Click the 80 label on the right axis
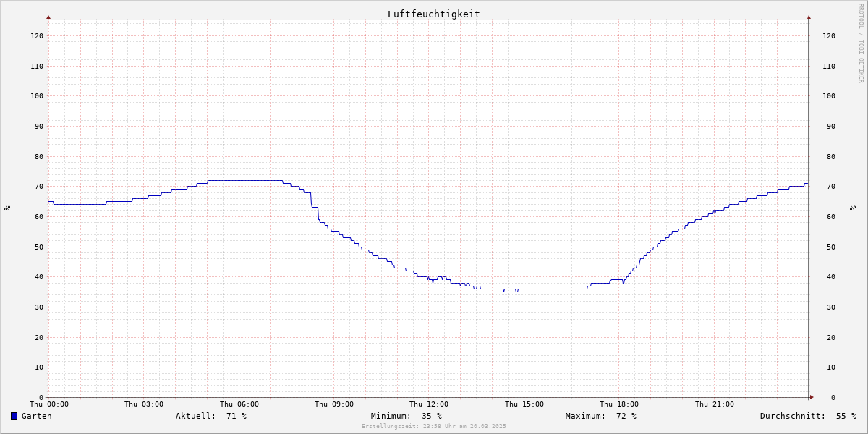The width and height of the screenshot is (868, 434). click(x=831, y=156)
